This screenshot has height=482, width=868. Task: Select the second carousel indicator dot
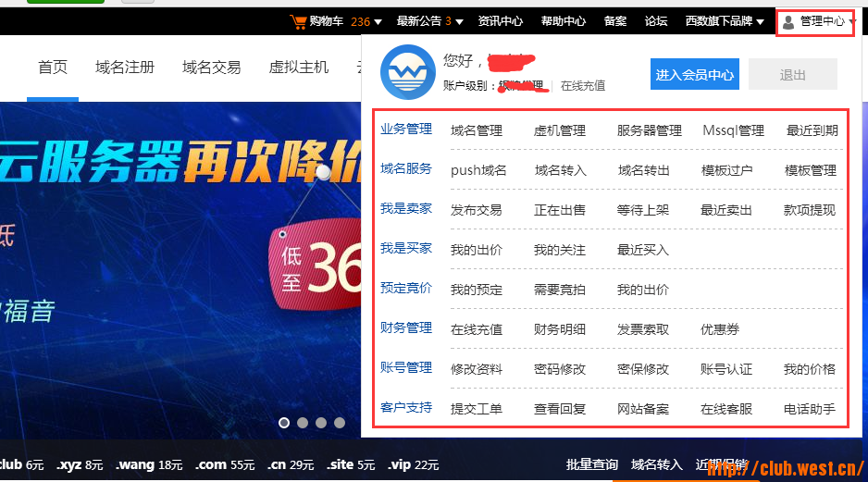tap(303, 423)
